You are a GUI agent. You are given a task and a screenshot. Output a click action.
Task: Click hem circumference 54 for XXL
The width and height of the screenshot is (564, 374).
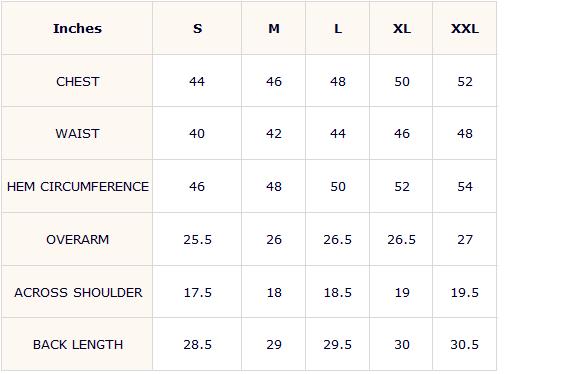pos(465,187)
